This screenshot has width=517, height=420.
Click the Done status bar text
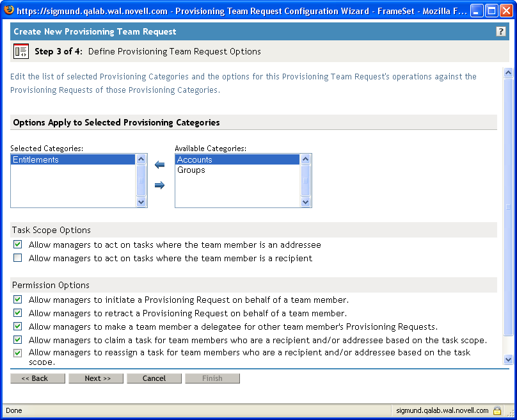point(14,410)
